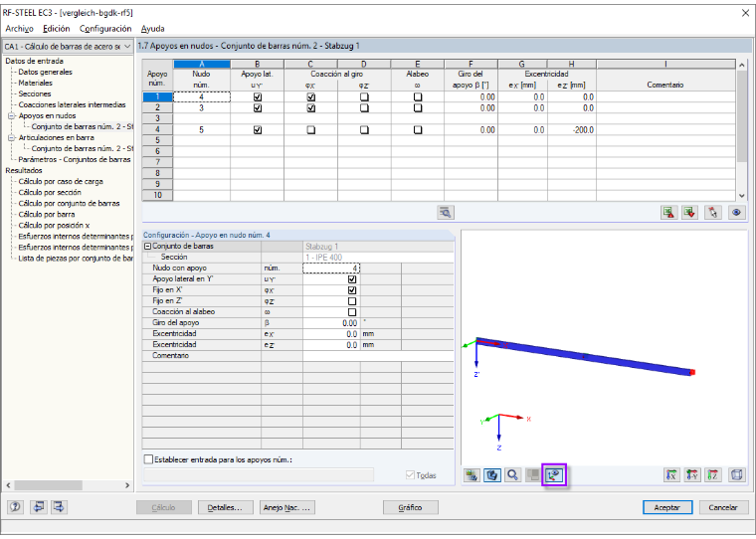Click the Gráfico button
The height and width of the screenshot is (539, 756).
tap(410, 507)
